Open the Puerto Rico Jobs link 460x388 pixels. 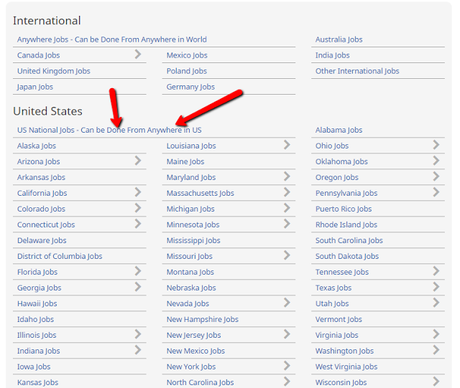click(344, 209)
